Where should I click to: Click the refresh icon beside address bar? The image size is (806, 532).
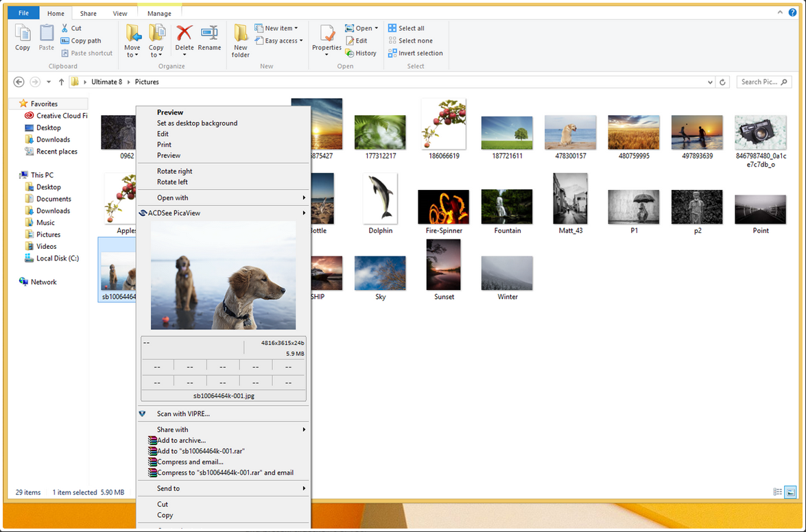click(x=722, y=82)
